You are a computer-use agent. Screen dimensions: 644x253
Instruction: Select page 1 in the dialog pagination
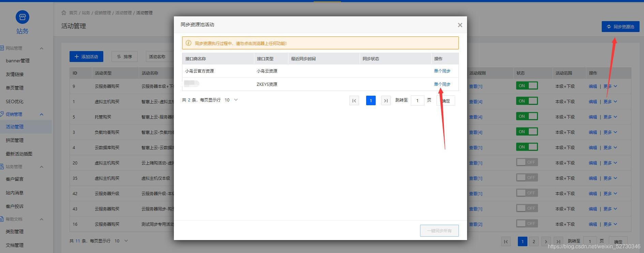[371, 100]
